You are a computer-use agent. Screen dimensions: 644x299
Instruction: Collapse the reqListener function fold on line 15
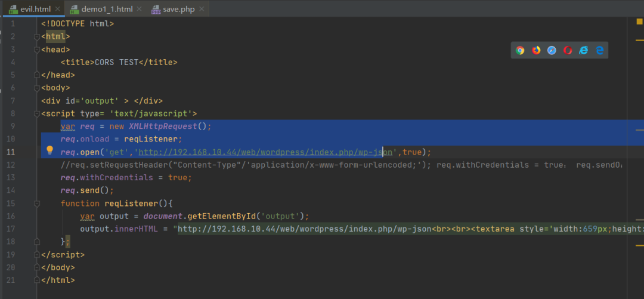tap(37, 204)
